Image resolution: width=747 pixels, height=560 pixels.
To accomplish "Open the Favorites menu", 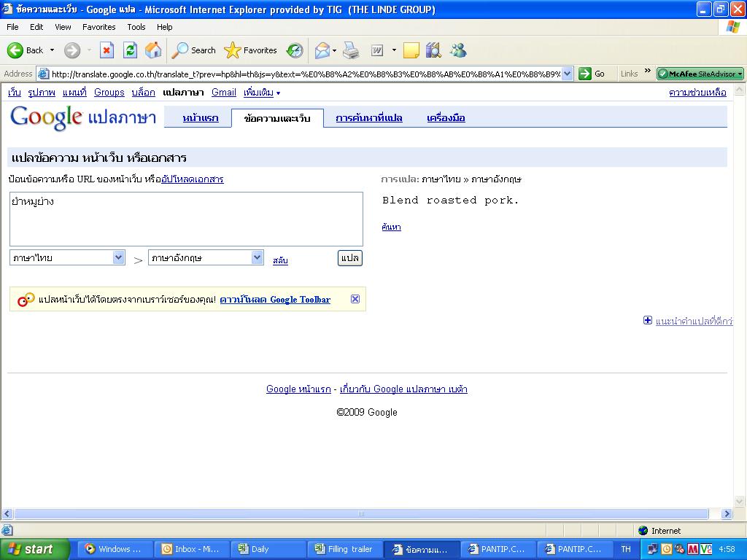I will click(98, 27).
